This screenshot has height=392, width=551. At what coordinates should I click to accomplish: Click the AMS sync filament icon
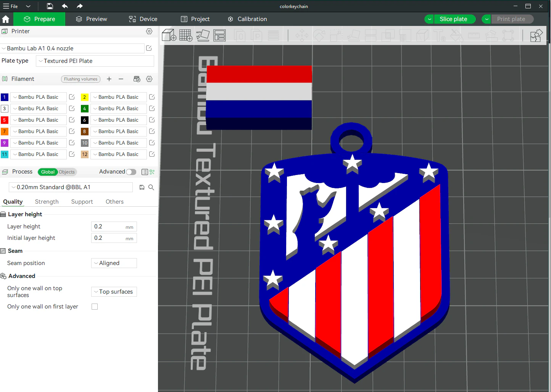coord(137,79)
